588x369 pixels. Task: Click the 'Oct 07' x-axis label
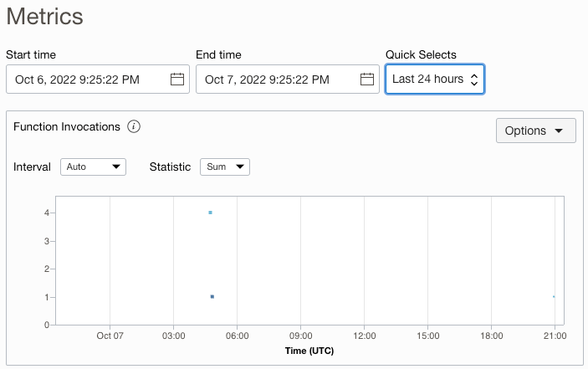click(x=110, y=336)
